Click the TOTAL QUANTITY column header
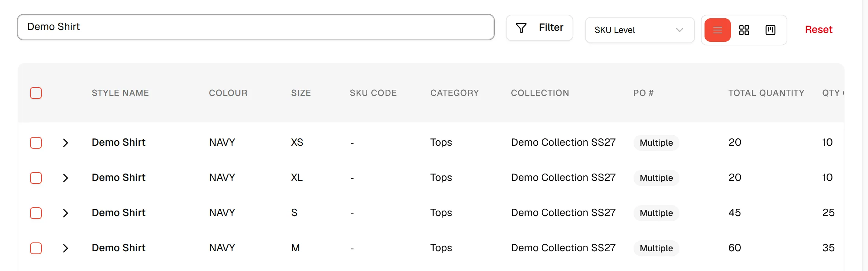Image resolution: width=868 pixels, height=271 pixels. click(x=766, y=93)
